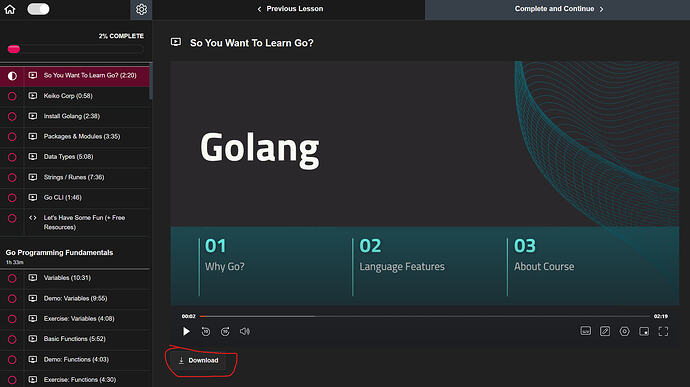The image size is (690, 387).
Task: Open Let's Have Some Fun lesson
Action: pos(75,222)
